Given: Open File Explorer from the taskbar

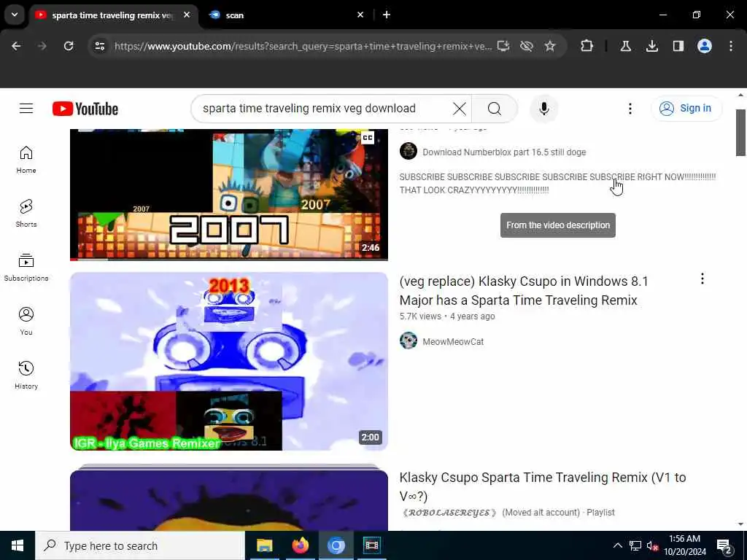Looking at the screenshot, I should (x=264, y=545).
